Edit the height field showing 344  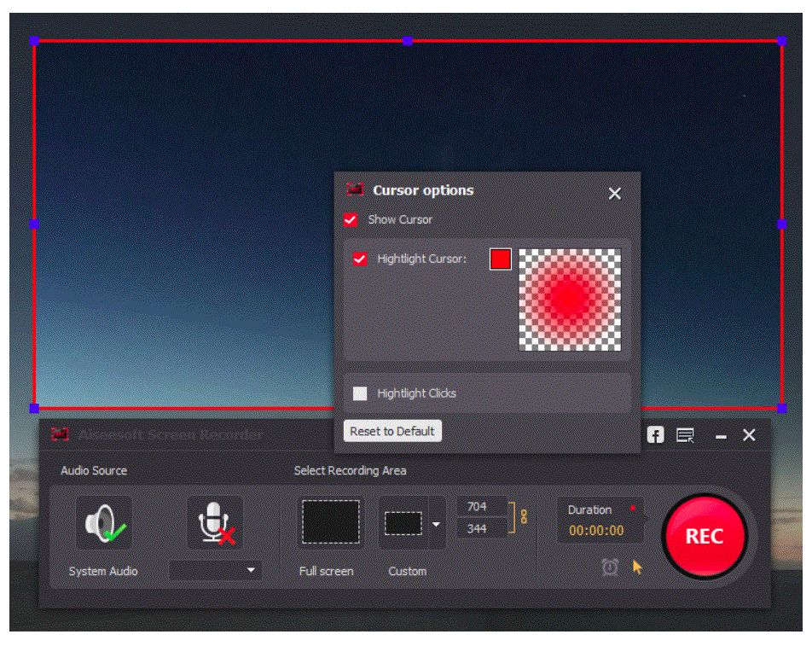tap(481, 529)
